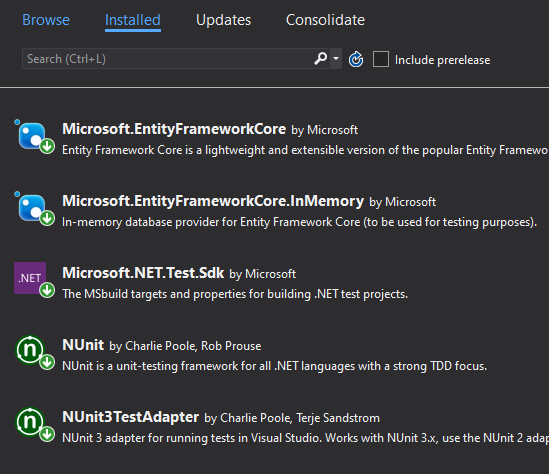Select the Installed tab
The image size is (549, 474).
(133, 20)
